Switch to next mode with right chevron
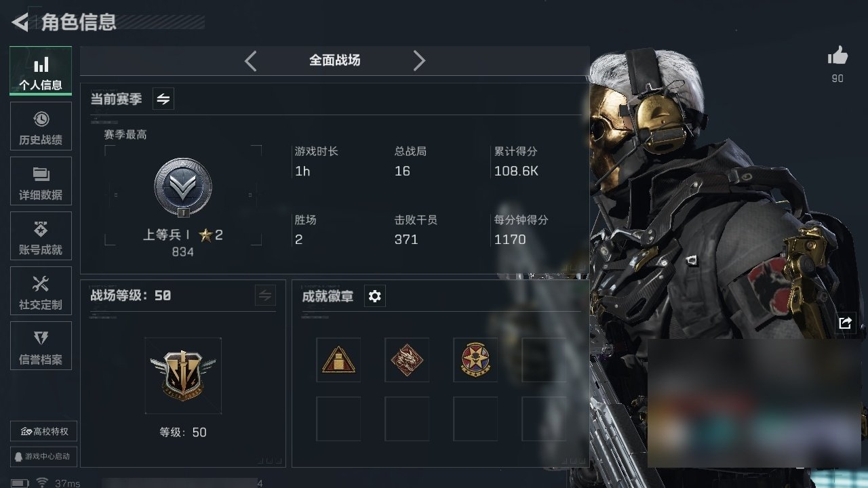868x488 pixels. (x=419, y=61)
